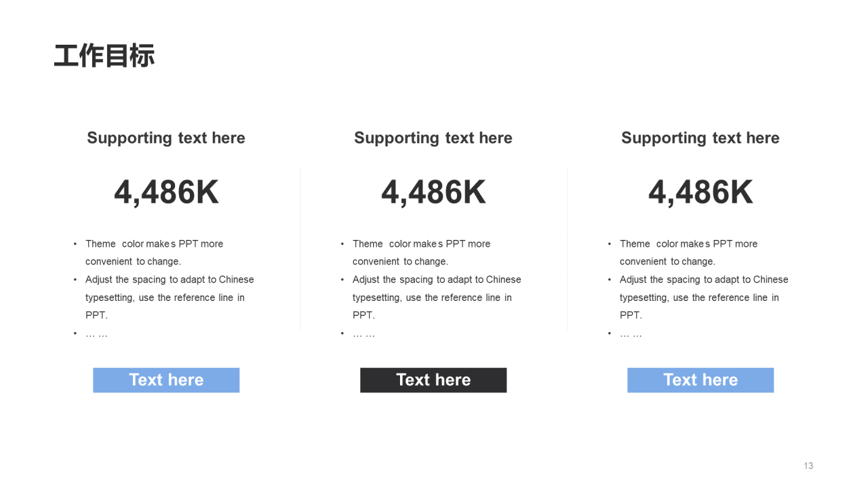Select the Adjust the spacing bullet in left column
The width and height of the screenshot is (868, 488).
click(x=170, y=297)
